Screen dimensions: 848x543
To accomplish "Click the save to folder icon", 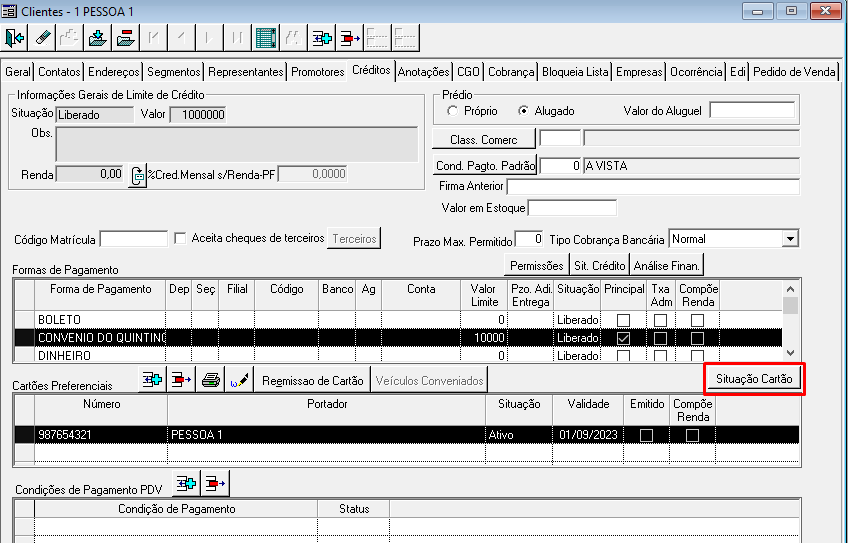I will (98, 38).
